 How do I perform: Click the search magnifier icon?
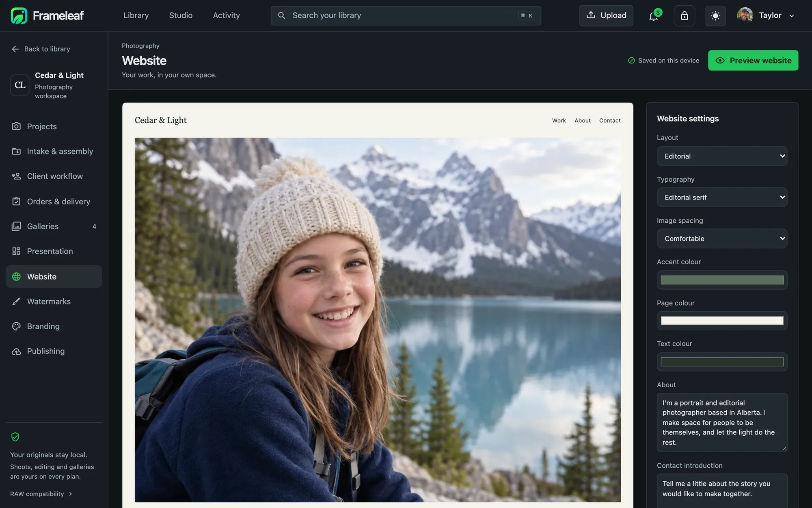coord(281,15)
